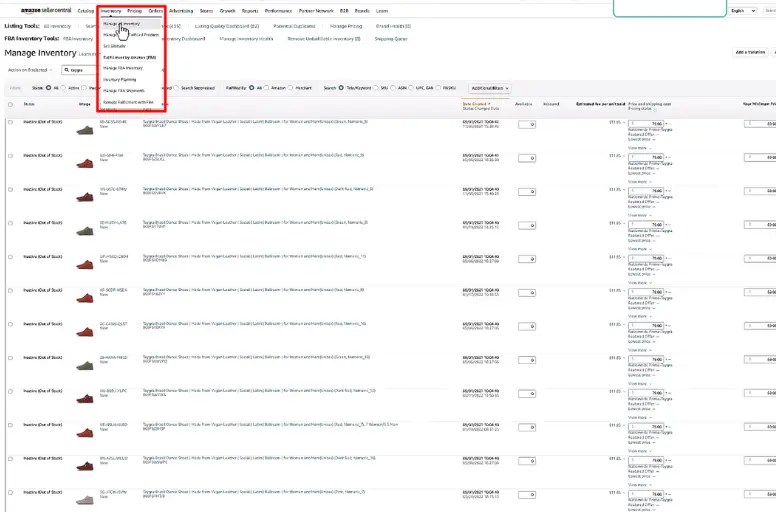Choose Sell Globally in Inventory dropdown
The image size is (776, 512).
(114, 46)
